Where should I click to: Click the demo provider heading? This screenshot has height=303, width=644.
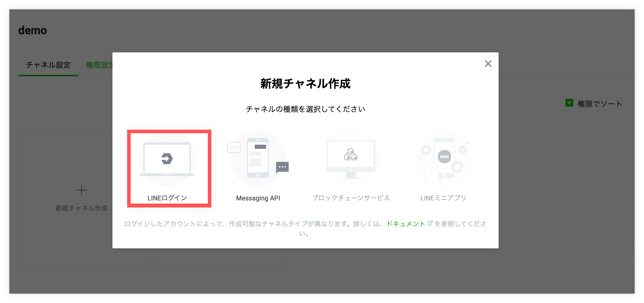point(32,30)
